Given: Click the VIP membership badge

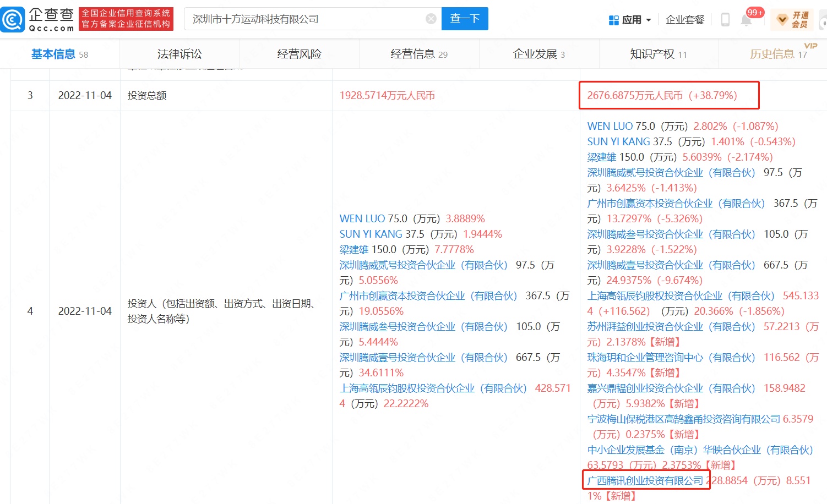Looking at the screenshot, I should click(x=793, y=20).
